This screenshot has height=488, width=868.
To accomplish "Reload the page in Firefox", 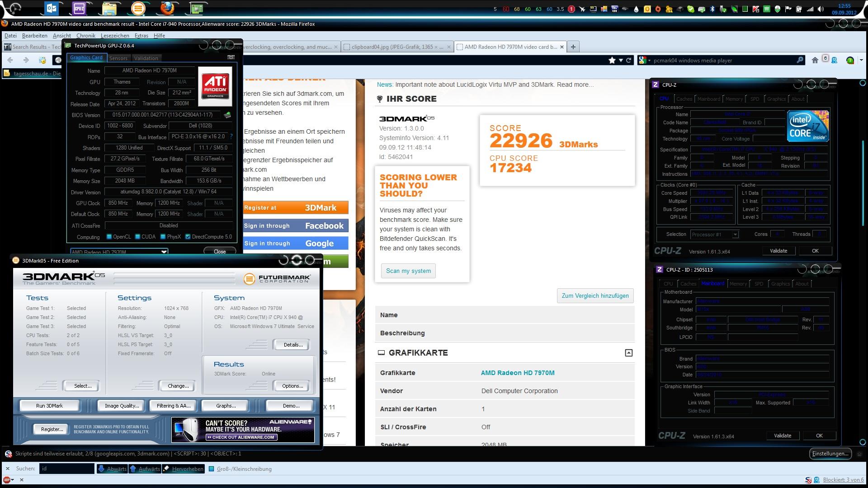I will [628, 60].
